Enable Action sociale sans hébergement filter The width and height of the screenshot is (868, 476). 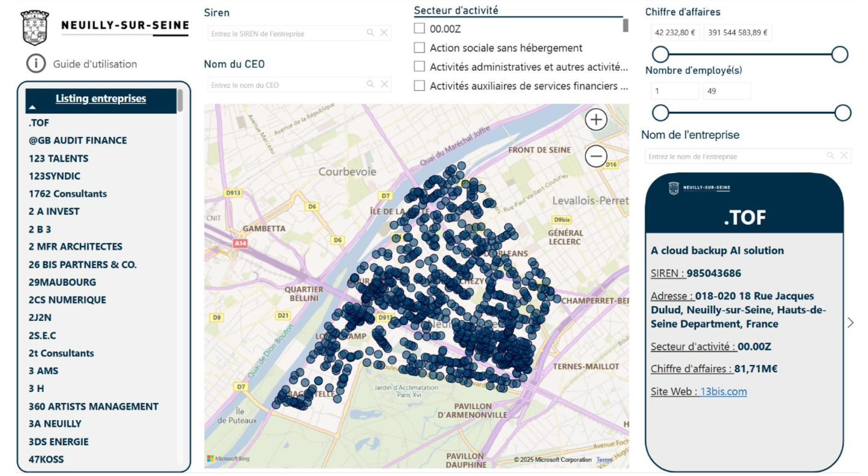coord(419,48)
